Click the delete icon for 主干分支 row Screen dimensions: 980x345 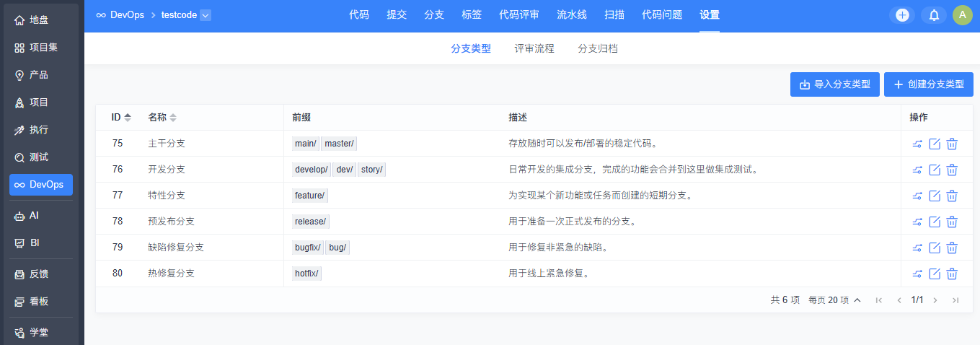click(952, 144)
